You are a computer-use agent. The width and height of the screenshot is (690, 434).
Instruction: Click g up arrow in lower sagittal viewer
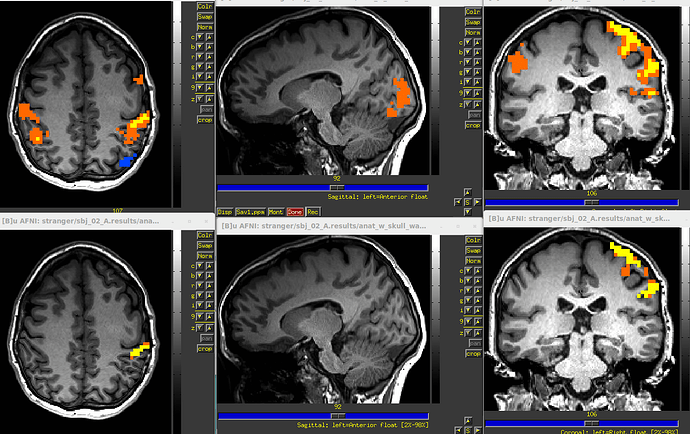click(477, 301)
